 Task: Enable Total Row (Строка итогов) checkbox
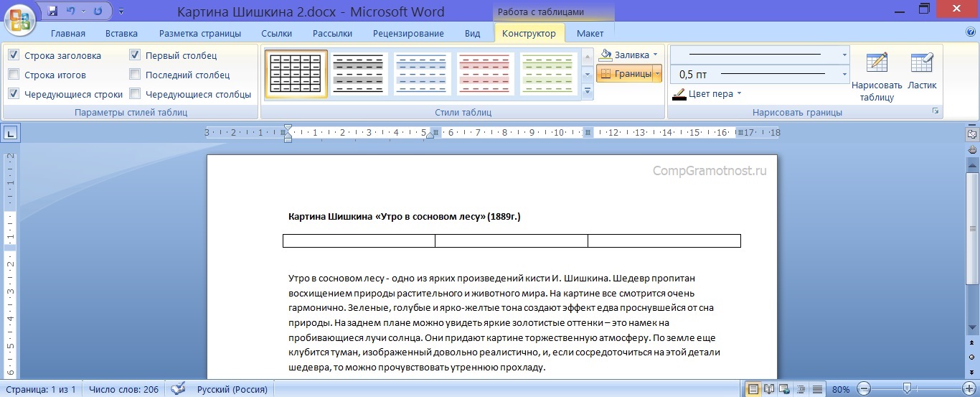(14, 75)
